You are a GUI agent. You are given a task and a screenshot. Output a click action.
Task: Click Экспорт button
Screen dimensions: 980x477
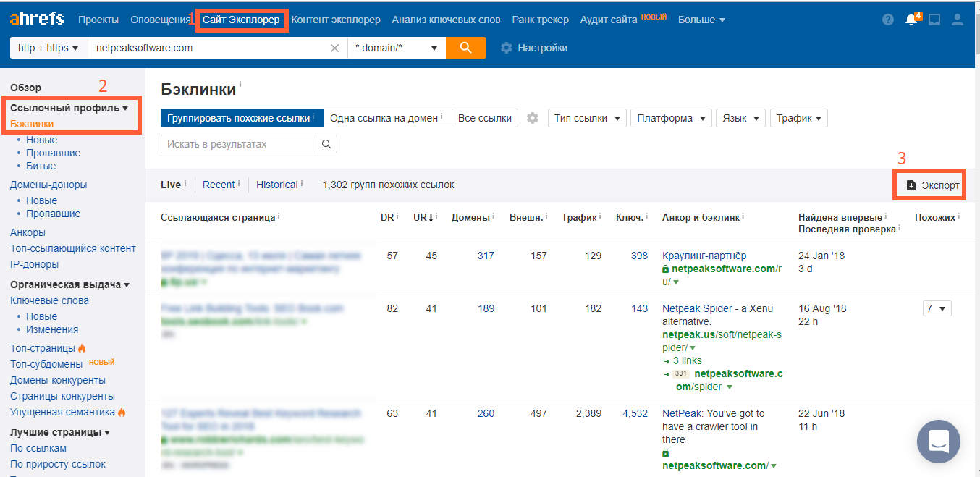tap(932, 185)
